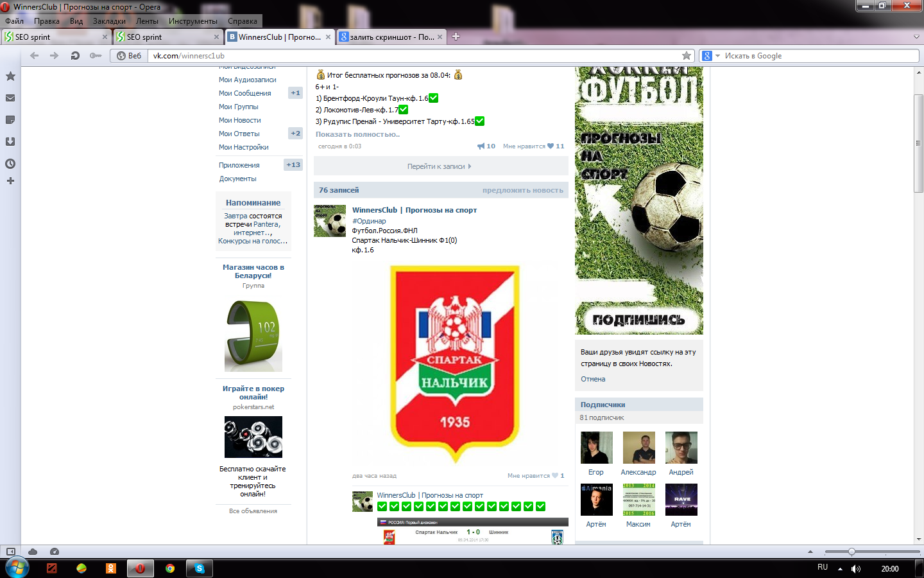Image resolution: width=924 pixels, height=578 pixels.
Task: Open subscriber Егор's avatar
Action: point(597,448)
